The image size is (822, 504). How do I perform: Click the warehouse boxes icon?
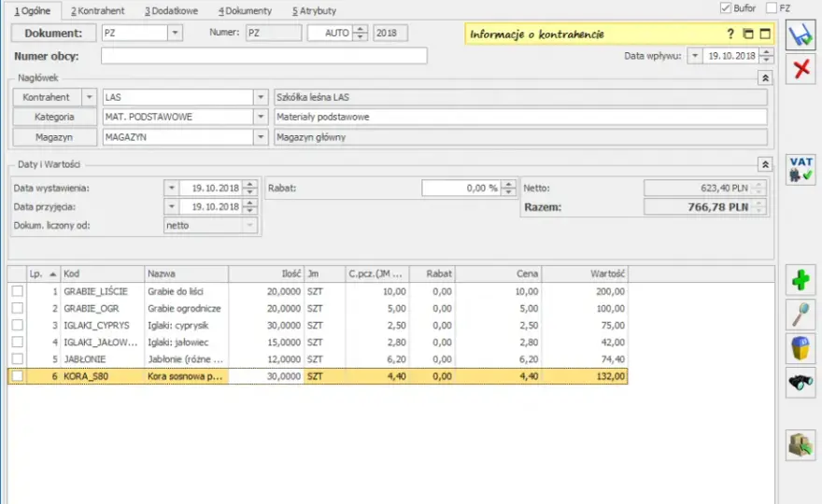(801, 445)
